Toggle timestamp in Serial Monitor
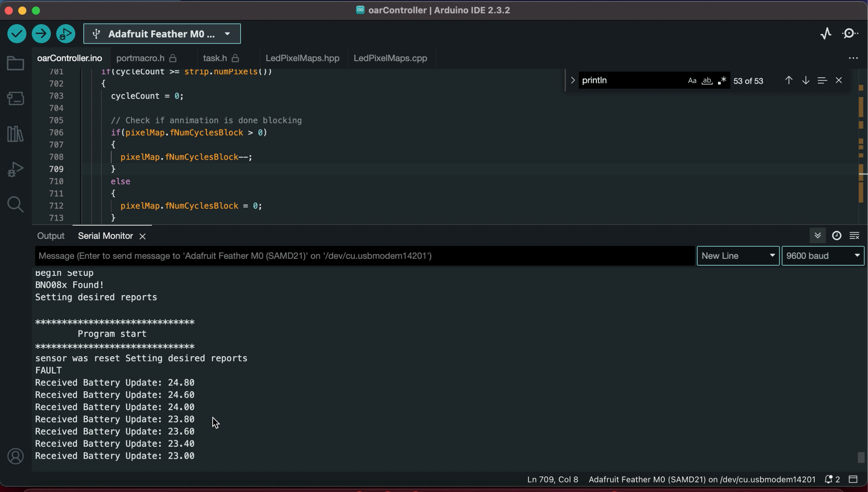This screenshot has height=492, width=868. pos(836,236)
